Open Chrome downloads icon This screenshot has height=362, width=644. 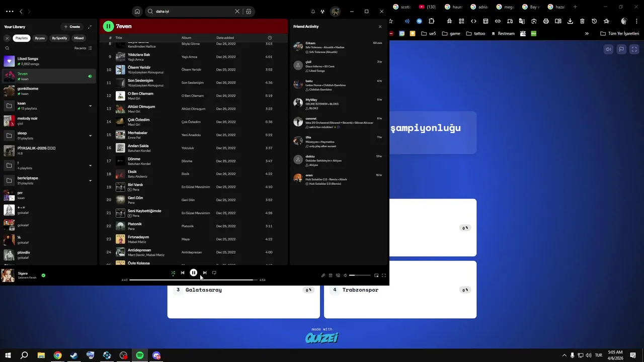pos(570,21)
